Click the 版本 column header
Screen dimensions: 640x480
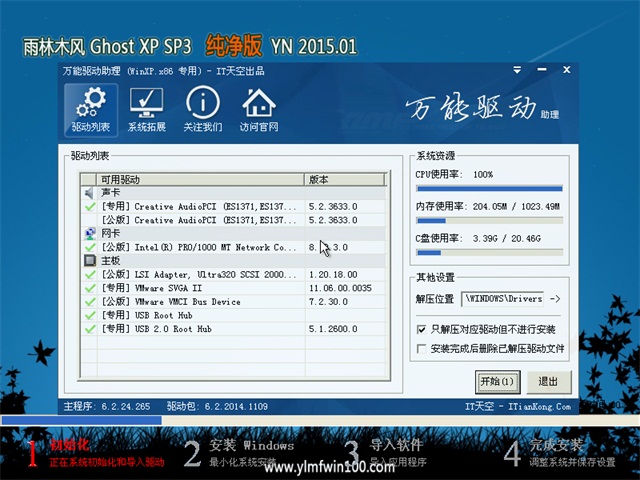click(345, 179)
